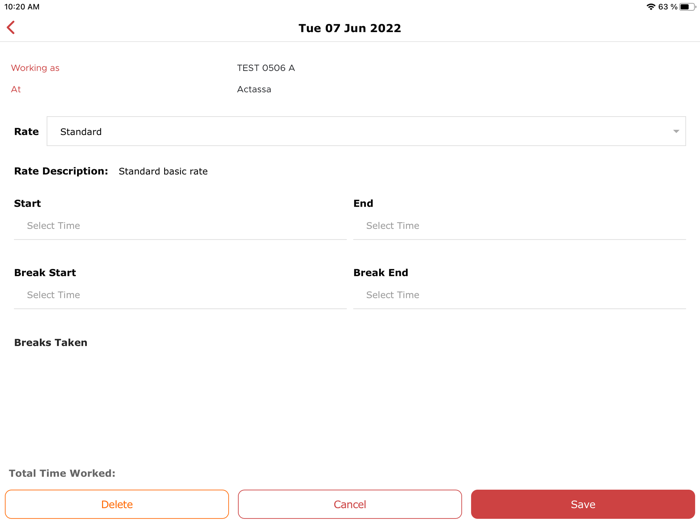Save the timesheet entry
This screenshot has width=700, height=525.
[x=583, y=505]
